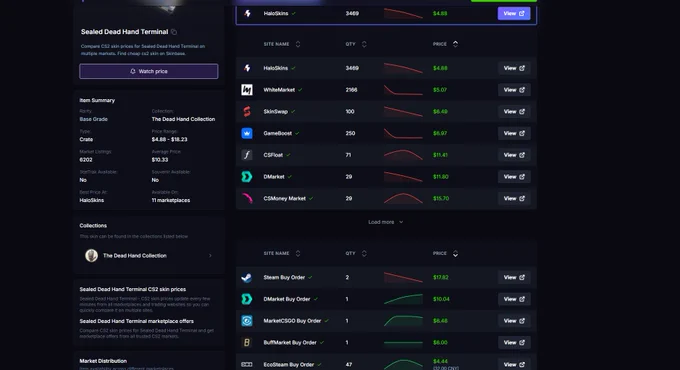This screenshot has height=370, width=680.
Task: Open The Dead Hand Collection row under Collections
Action: [149, 255]
